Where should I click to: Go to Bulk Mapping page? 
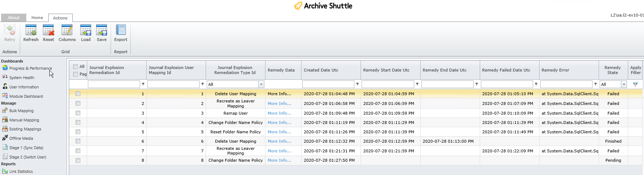pos(21,111)
